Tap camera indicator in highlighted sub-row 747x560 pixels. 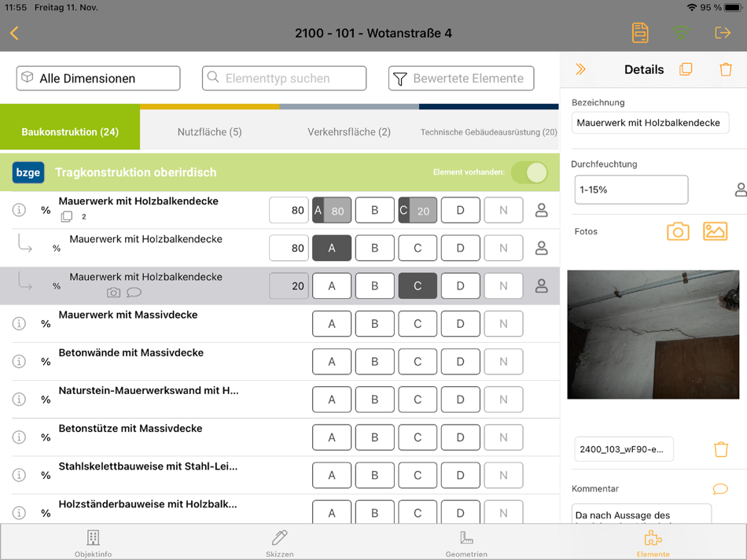(x=113, y=292)
